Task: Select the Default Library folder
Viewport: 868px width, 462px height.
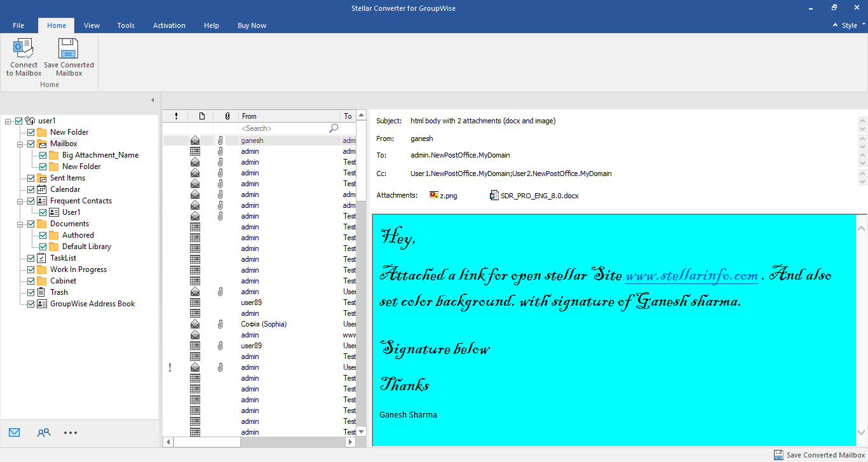Action: click(x=86, y=247)
